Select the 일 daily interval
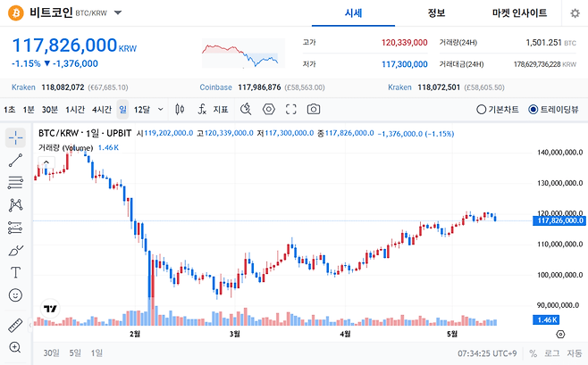 [x=122, y=109]
